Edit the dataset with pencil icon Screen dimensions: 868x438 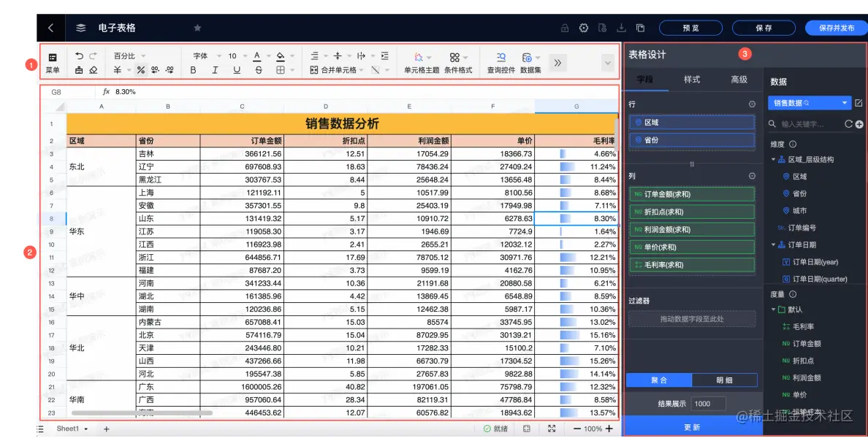(x=859, y=103)
